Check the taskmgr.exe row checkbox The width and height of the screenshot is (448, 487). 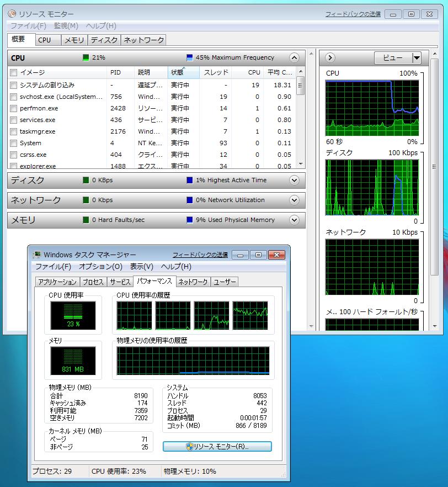(14, 131)
